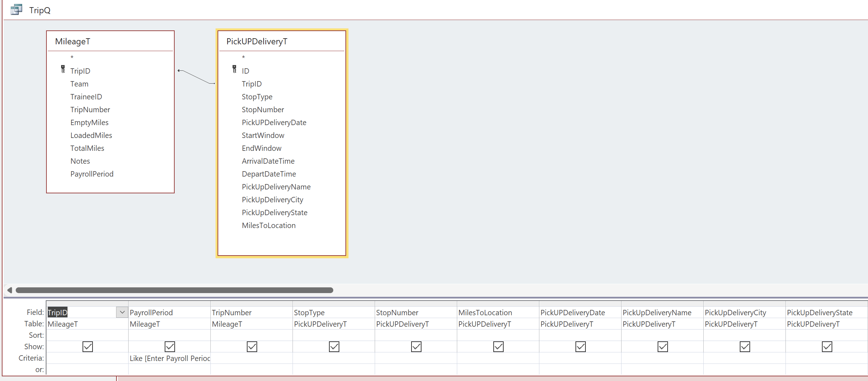Click the left scroll arrow of the horizontal scrollbar

click(10, 290)
